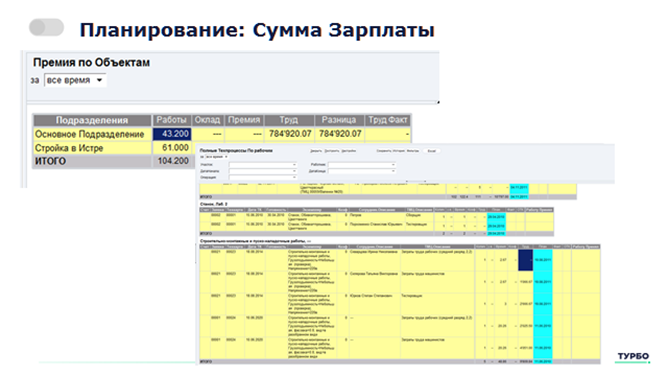The height and width of the screenshot is (376, 668).
Task: Click the Фильтры link in the overlay toolbar
Action: 413,151
